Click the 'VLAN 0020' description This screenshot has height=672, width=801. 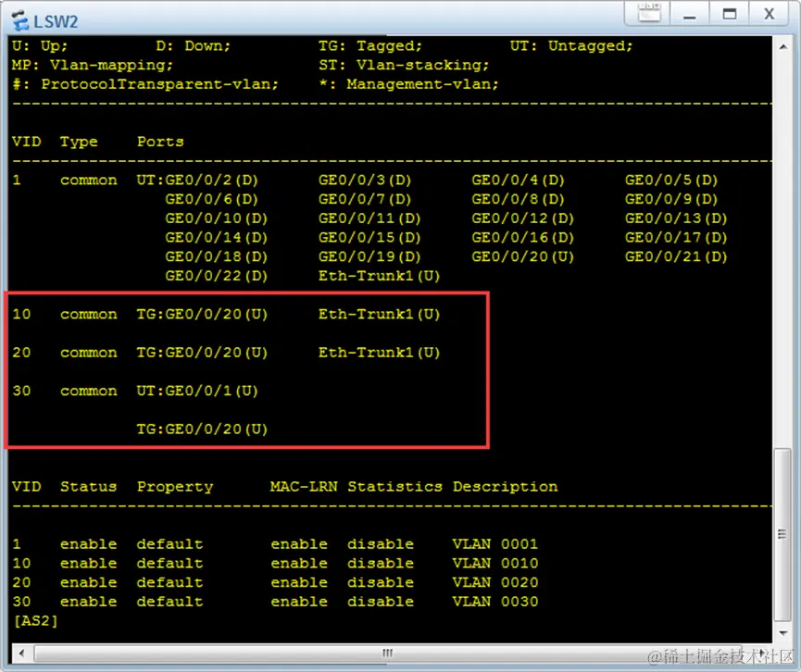point(495,582)
